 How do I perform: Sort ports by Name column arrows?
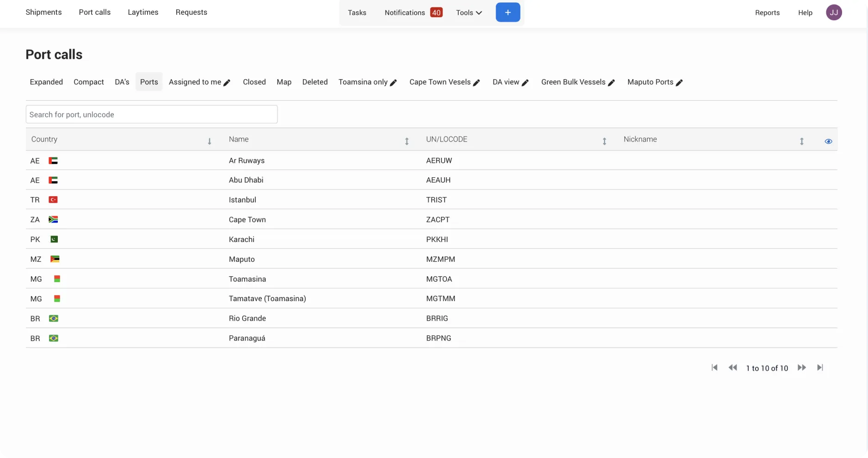coord(406,142)
